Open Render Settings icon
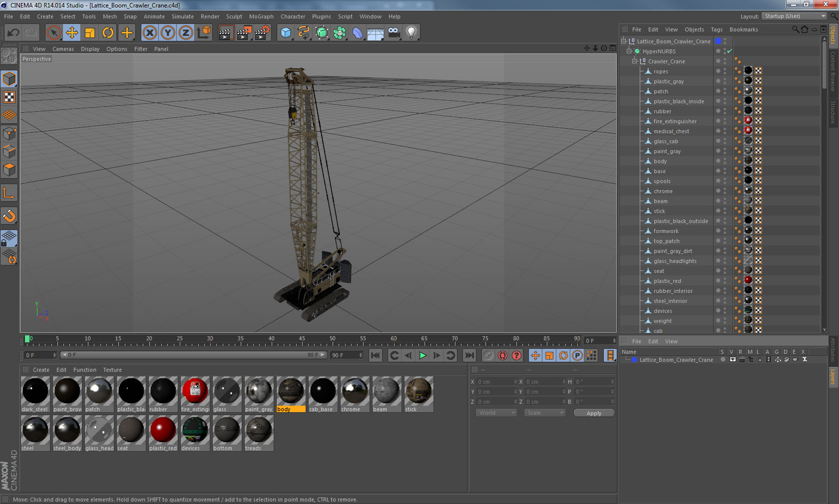 click(x=262, y=33)
